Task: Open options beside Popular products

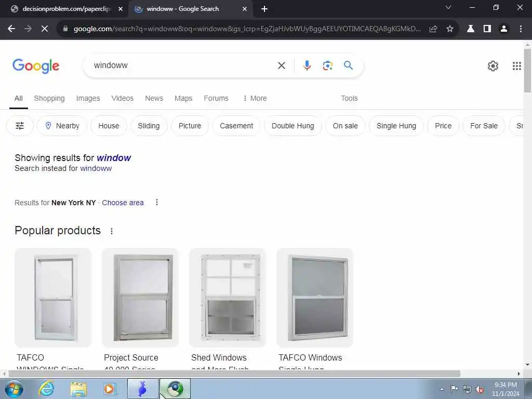Action: coord(112,231)
